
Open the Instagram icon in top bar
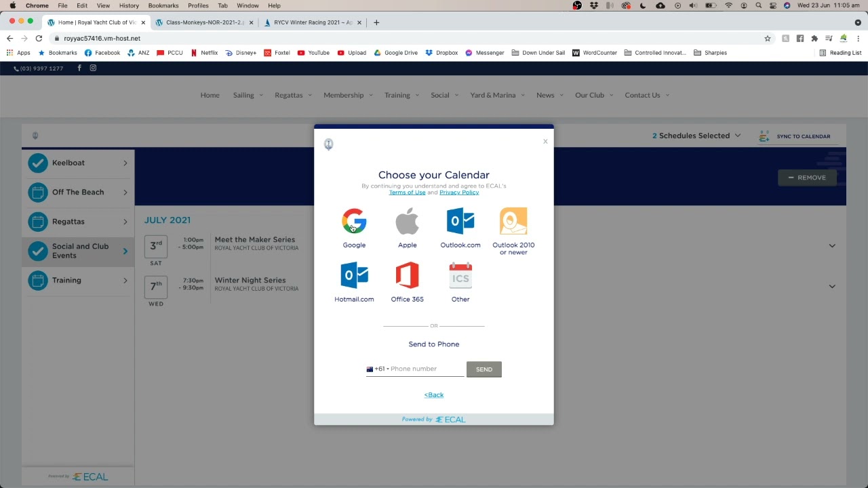93,68
